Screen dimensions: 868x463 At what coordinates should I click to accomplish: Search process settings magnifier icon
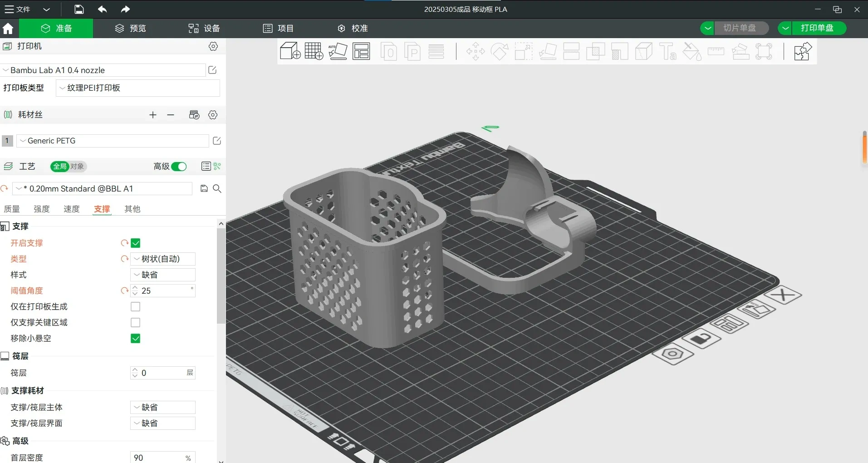(x=217, y=188)
